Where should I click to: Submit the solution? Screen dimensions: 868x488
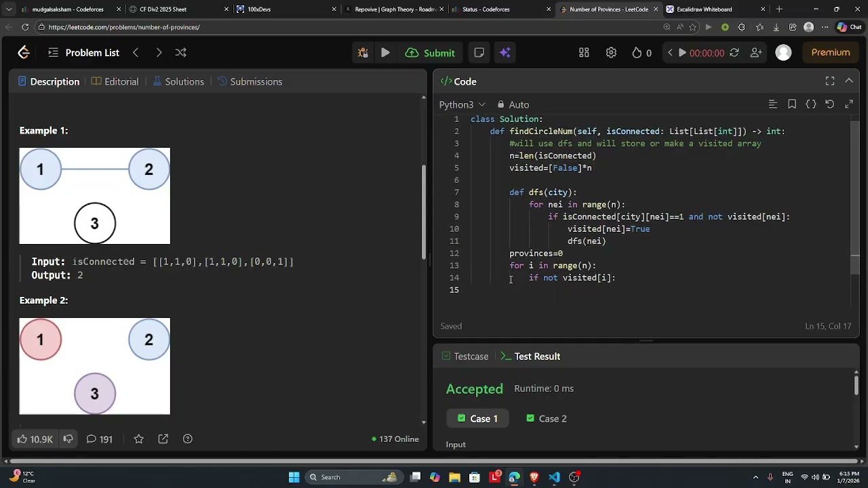(430, 53)
